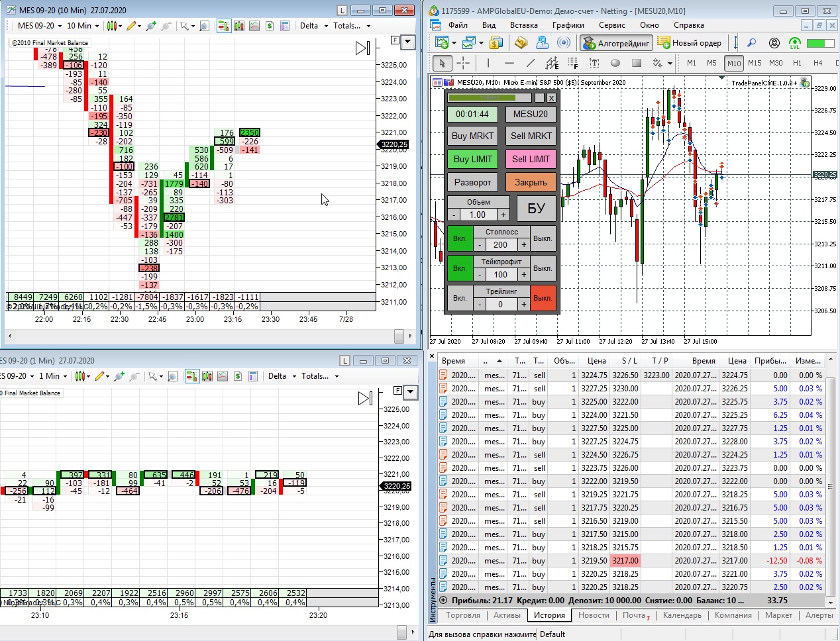Image resolution: width=840 pixels, height=641 pixels.
Task: Open data box panel icon in 1 Min window
Action: coord(253,376)
